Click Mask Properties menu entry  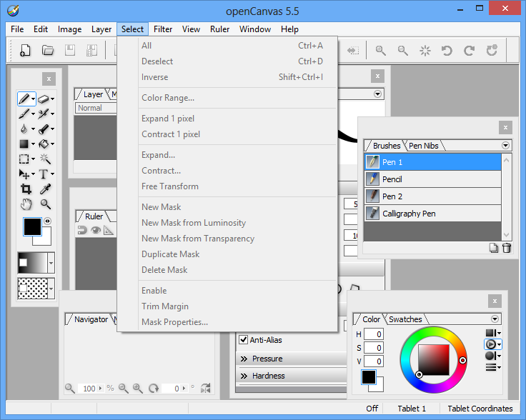[237, 322]
